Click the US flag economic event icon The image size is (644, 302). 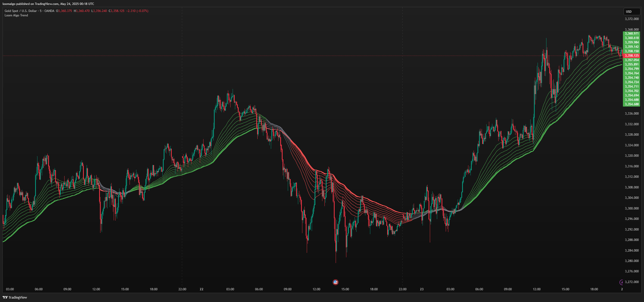click(x=335, y=282)
